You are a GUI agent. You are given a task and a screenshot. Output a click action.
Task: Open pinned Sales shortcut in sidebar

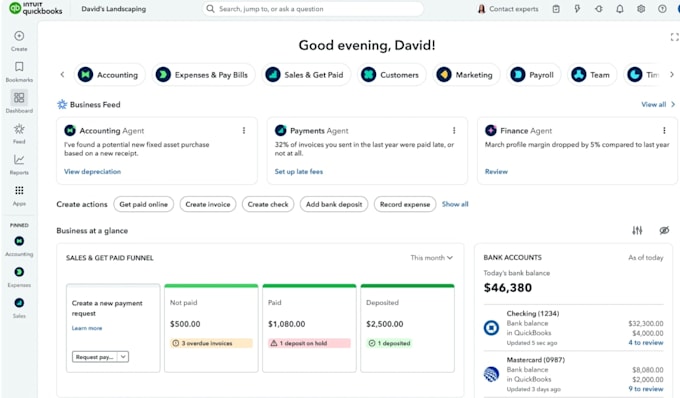click(19, 307)
